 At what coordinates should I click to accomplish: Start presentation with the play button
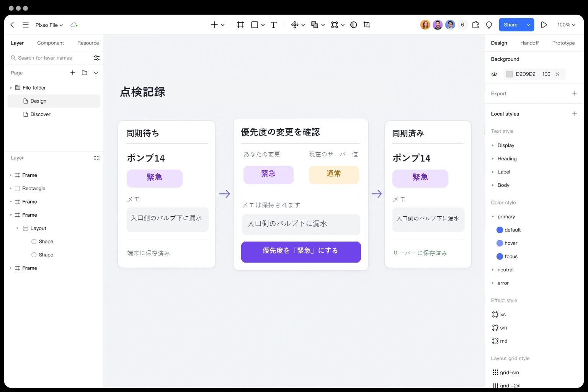(544, 25)
